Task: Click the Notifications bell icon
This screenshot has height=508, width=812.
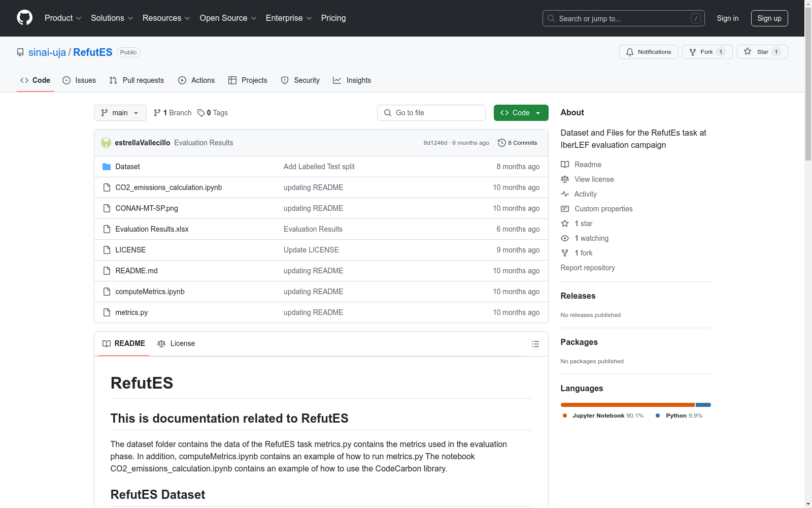Action: coord(630,52)
